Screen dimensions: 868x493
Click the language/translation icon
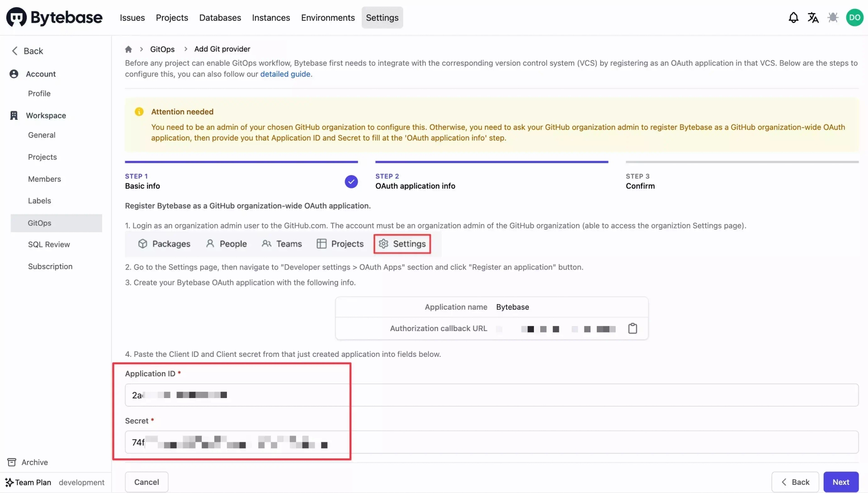pyautogui.click(x=812, y=17)
